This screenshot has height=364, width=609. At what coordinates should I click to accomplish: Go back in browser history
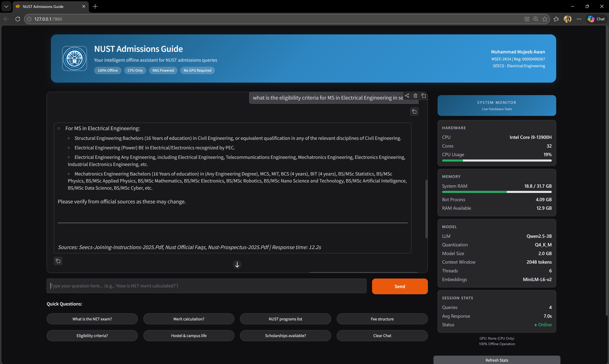tap(6, 19)
